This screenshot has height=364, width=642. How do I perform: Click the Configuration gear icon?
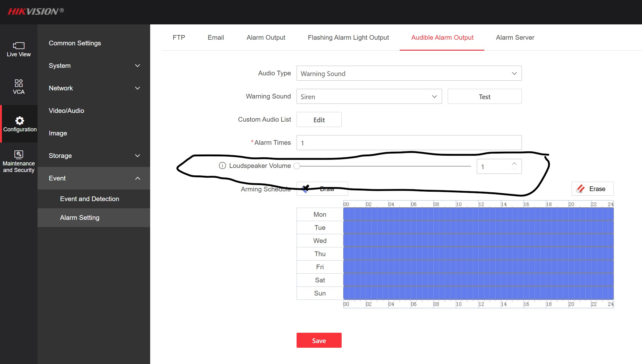(x=19, y=121)
